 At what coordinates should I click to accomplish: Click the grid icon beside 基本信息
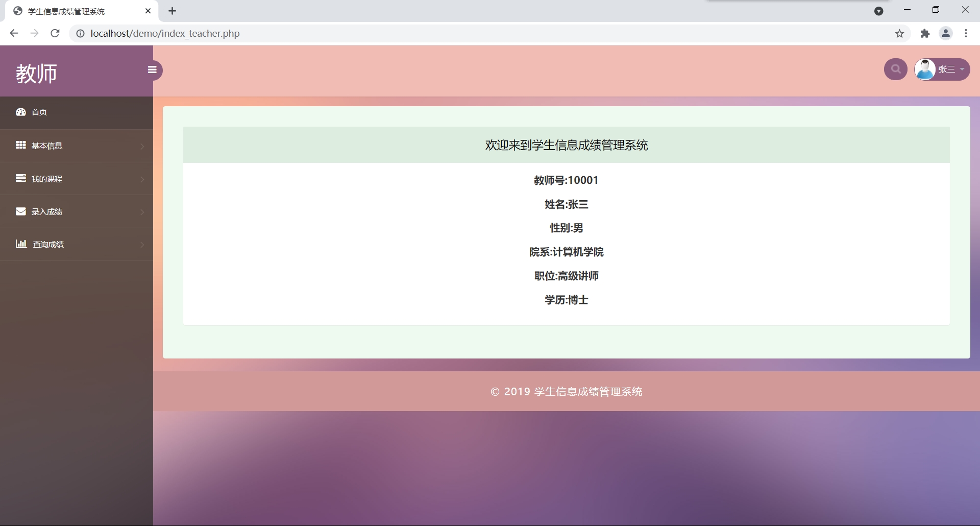pyautogui.click(x=21, y=145)
